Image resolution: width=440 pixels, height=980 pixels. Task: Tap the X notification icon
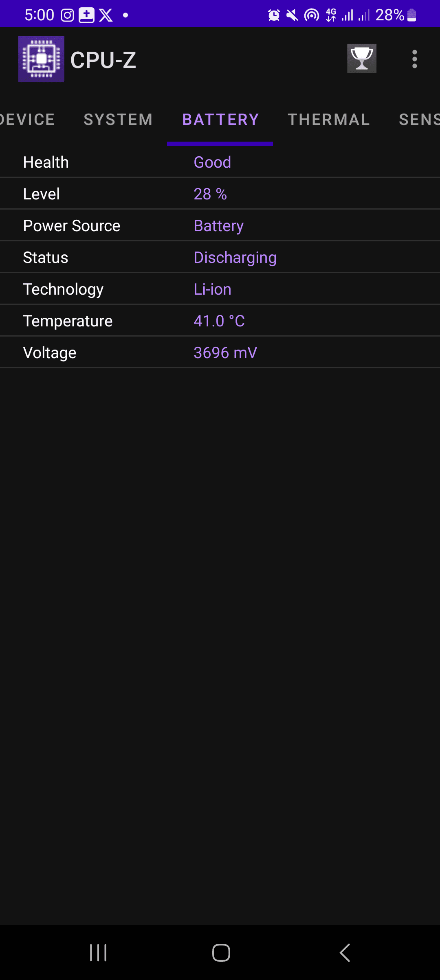106,15
